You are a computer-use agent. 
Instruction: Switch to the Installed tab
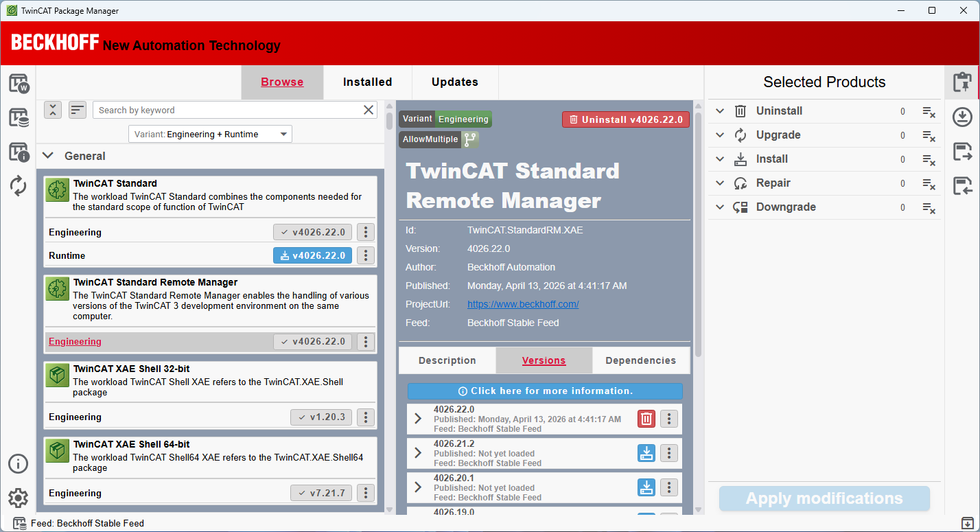tap(368, 82)
